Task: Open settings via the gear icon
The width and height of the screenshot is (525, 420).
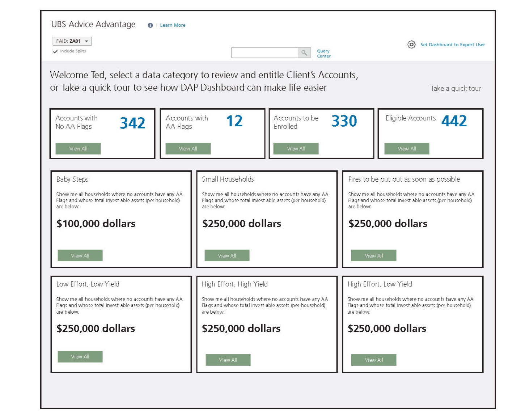Action: click(412, 44)
